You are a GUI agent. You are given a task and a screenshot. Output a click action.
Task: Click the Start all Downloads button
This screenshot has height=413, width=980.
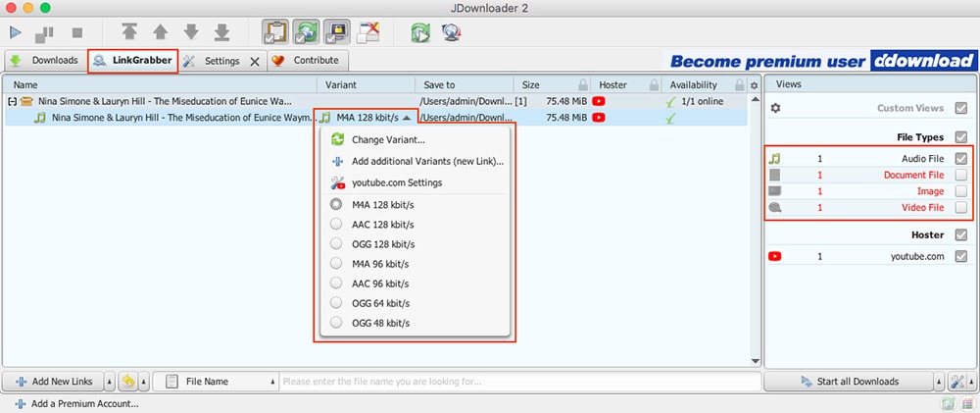pyautogui.click(x=850, y=381)
